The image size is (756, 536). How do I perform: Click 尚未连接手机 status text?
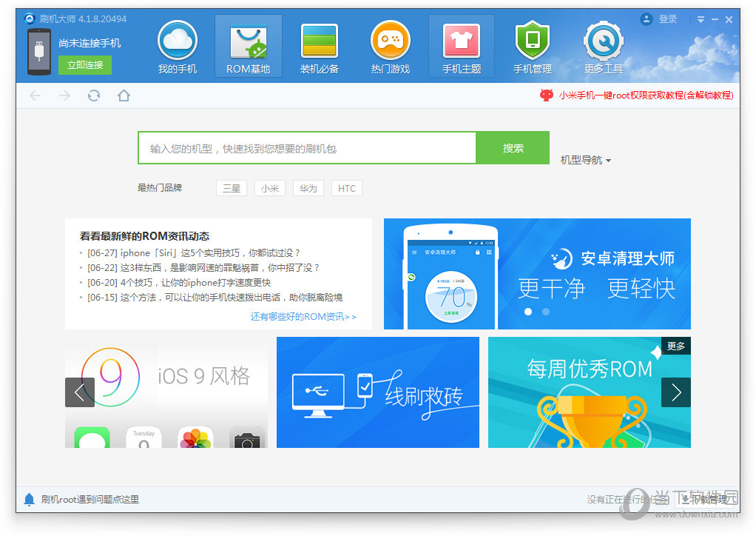90,43
